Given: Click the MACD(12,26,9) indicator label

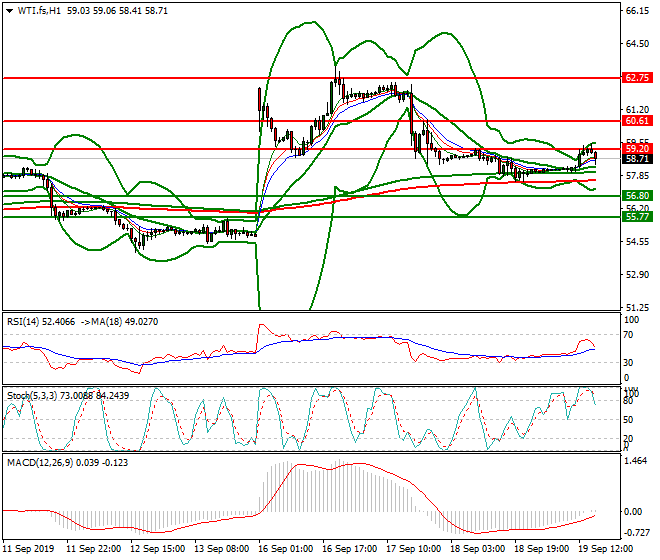Looking at the screenshot, I should coord(40,463).
